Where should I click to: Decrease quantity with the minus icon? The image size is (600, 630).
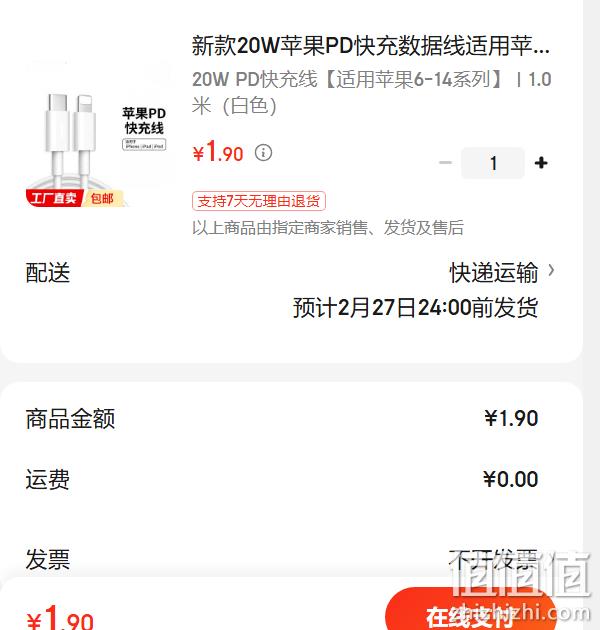[445, 163]
